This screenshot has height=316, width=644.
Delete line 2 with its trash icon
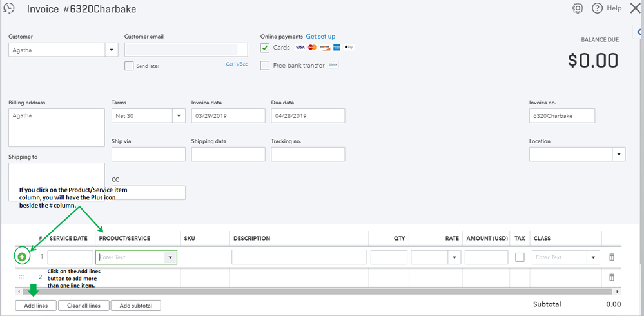(x=612, y=277)
